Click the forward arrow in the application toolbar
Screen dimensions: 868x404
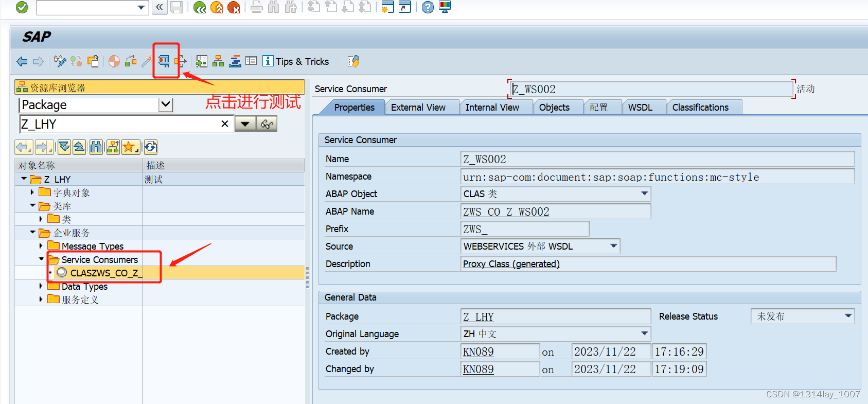[39, 62]
